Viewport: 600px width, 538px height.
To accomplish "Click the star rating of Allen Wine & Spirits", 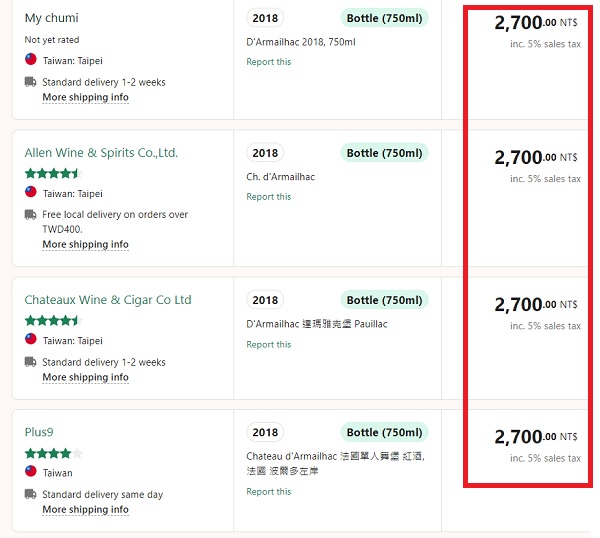I will (54, 174).
